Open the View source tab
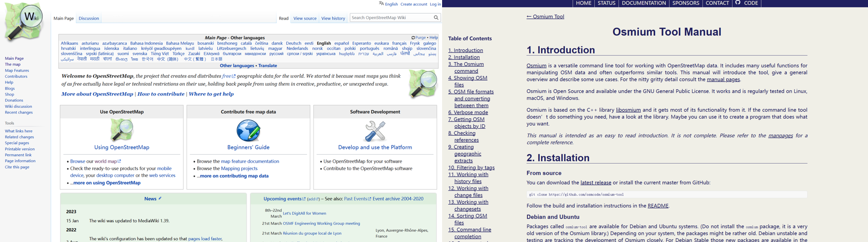This screenshot has height=242, width=868. click(x=305, y=19)
